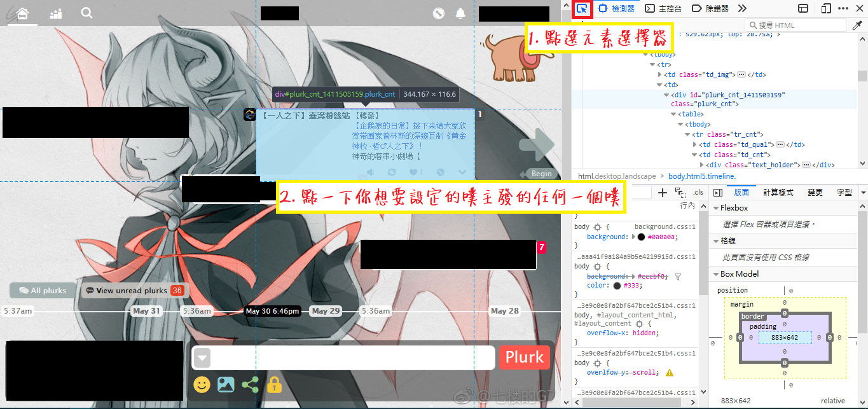Click the warning triangle beside overflow-y

(670, 373)
